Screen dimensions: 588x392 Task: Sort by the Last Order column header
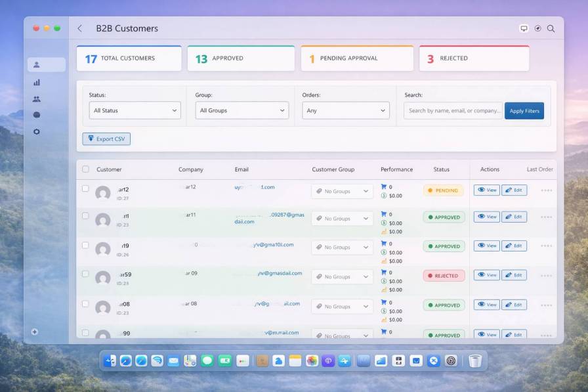coord(539,169)
